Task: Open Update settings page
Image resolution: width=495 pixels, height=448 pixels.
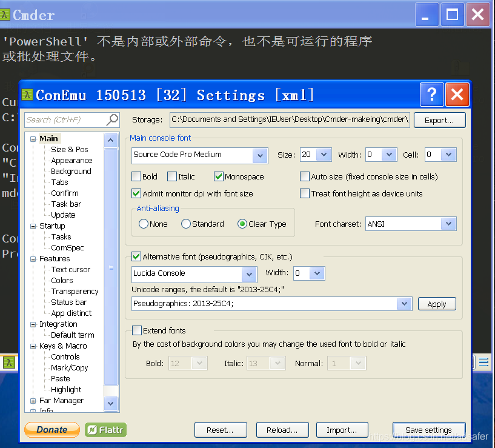Action: point(63,215)
